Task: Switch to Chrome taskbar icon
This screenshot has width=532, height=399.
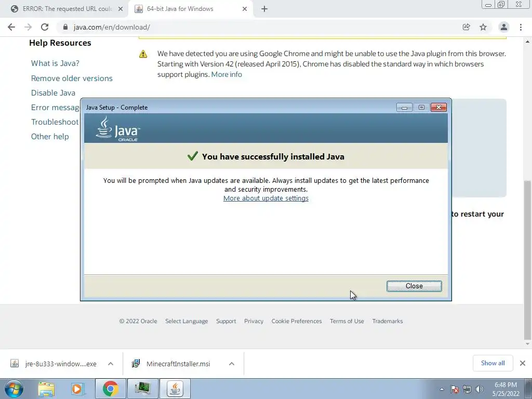Action: tap(110, 389)
